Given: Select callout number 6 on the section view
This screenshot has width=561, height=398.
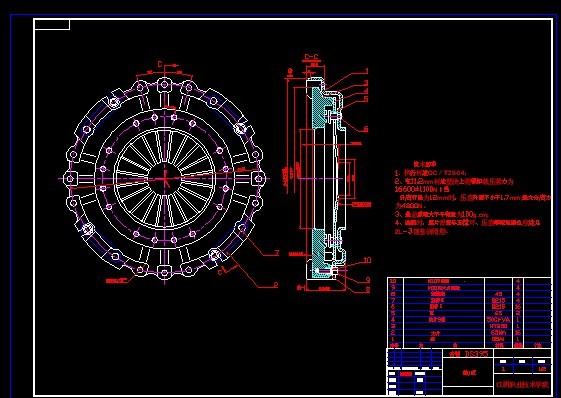Looking at the screenshot, I should point(366,129).
